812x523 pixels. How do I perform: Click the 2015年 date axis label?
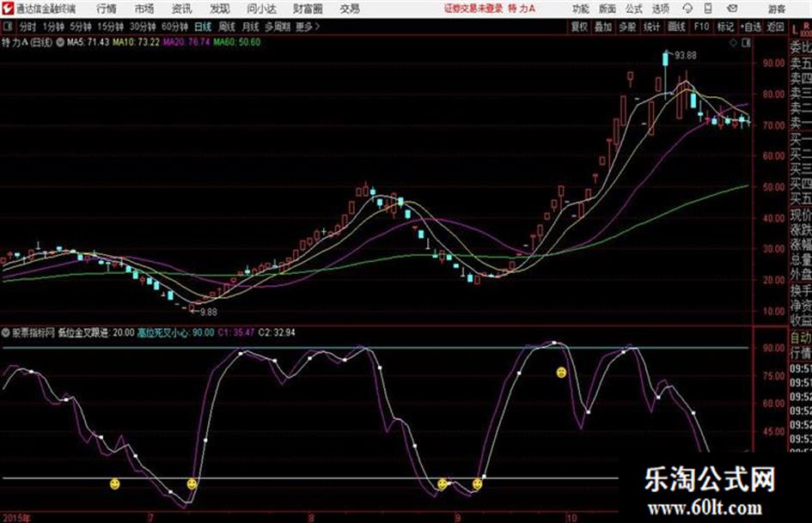pyautogui.click(x=16, y=518)
